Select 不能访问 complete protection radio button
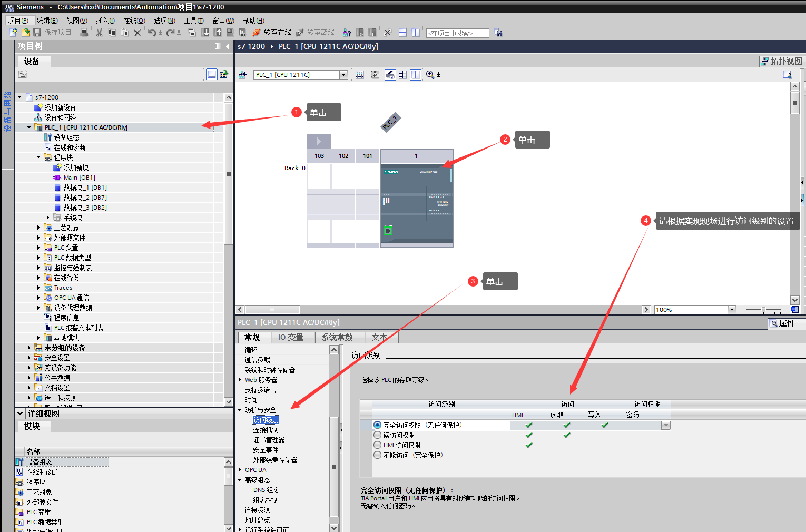Screen dimensions: 806x532 click(377, 455)
